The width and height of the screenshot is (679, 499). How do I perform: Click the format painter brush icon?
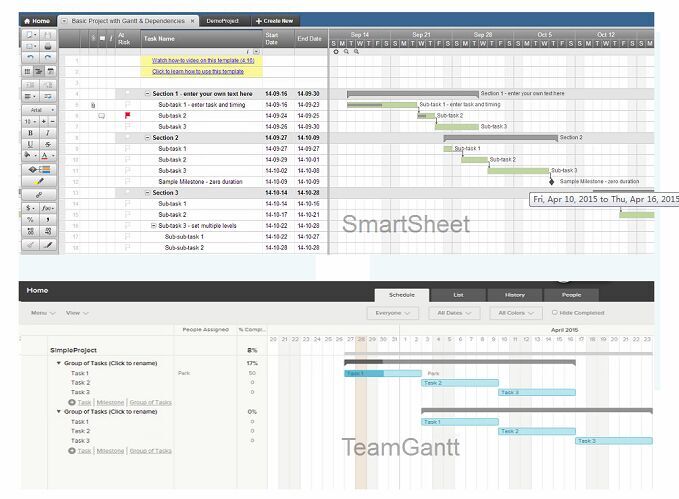pyautogui.click(x=48, y=245)
